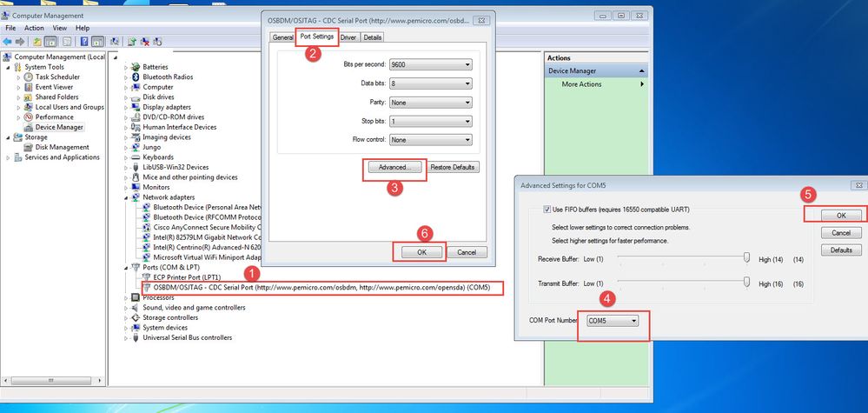The width and height of the screenshot is (868, 413).
Task: Expand Sound, video and game controllers
Action: click(126, 308)
